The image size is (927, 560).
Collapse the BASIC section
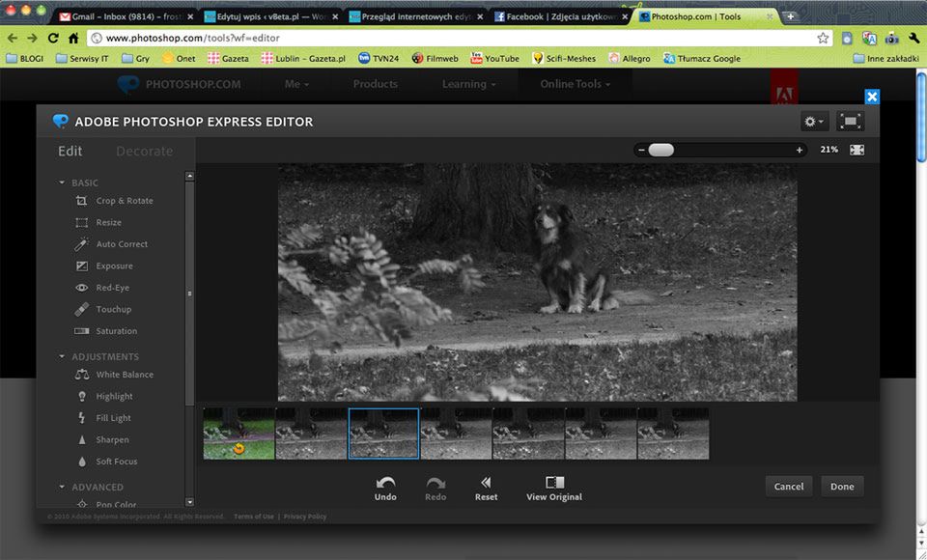63,182
